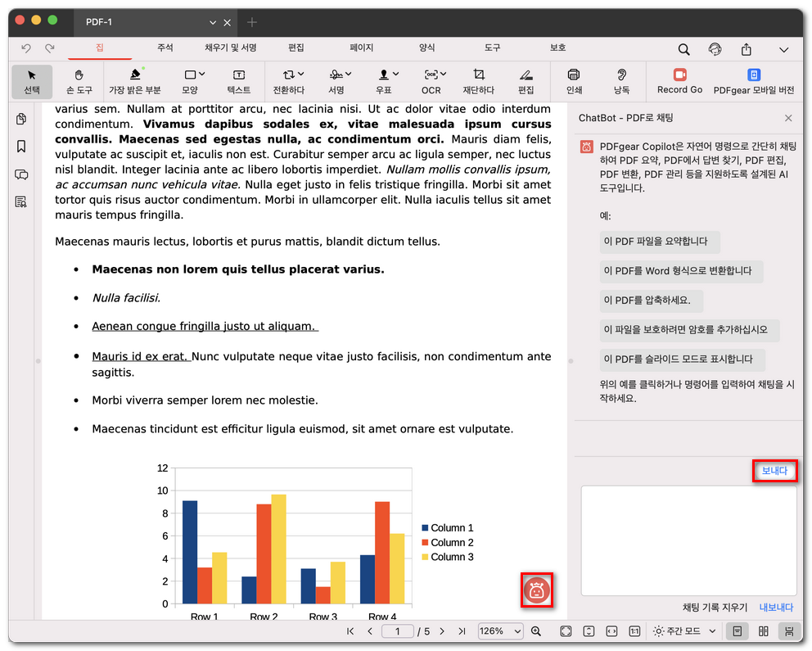Open the 양식 forms tab
This screenshot has height=651, width=812.
[426, 47]
